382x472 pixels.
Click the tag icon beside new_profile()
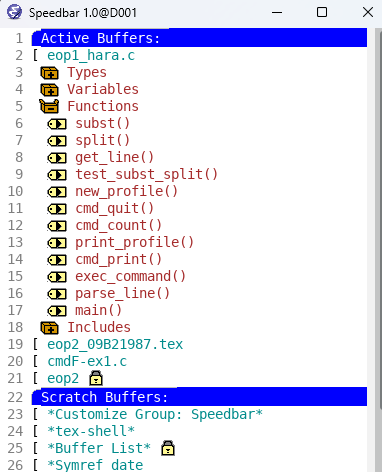point(57,192)
